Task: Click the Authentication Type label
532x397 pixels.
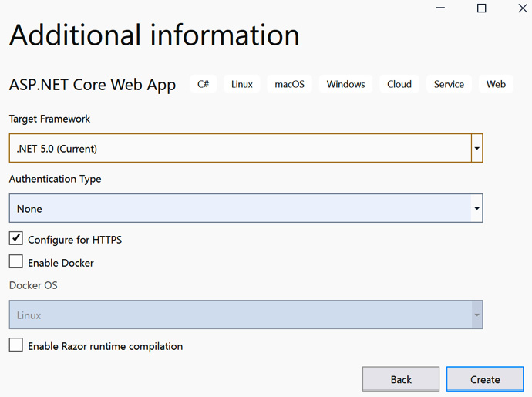Action: point(55,179)
